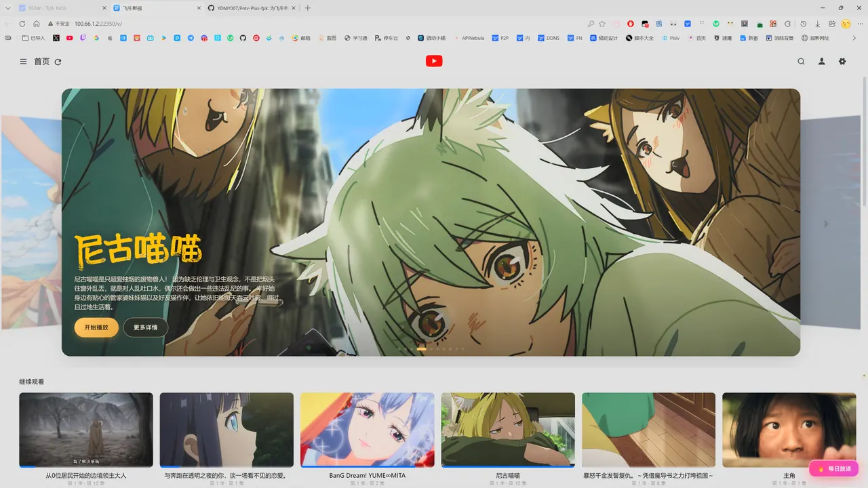Open BanG Dream! YUME∞MITA thumbnail

367,430
